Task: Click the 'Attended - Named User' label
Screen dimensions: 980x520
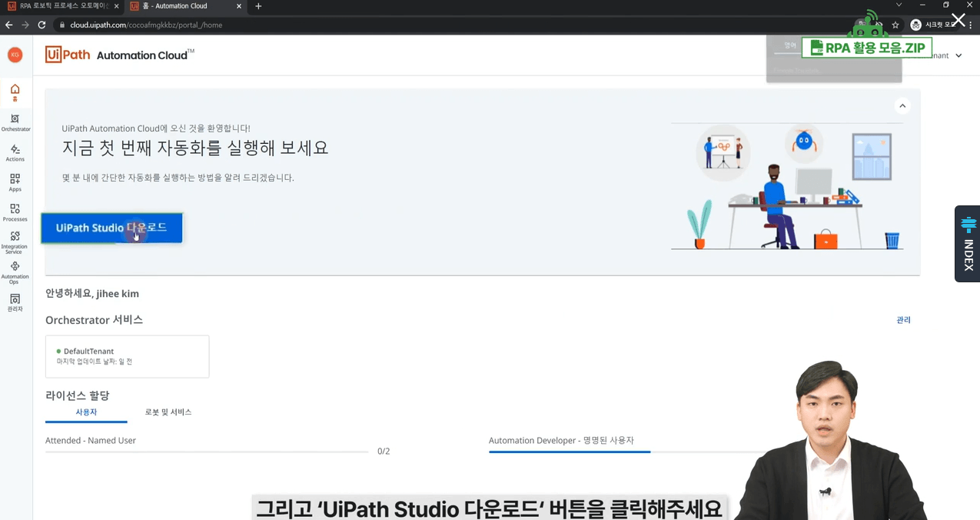Action: pos(91,441)
